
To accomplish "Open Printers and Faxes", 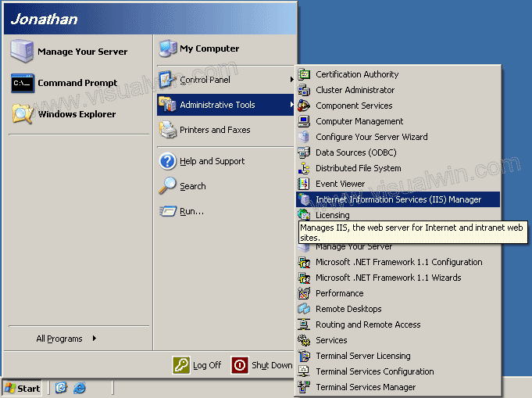I will tap(225, 130).
